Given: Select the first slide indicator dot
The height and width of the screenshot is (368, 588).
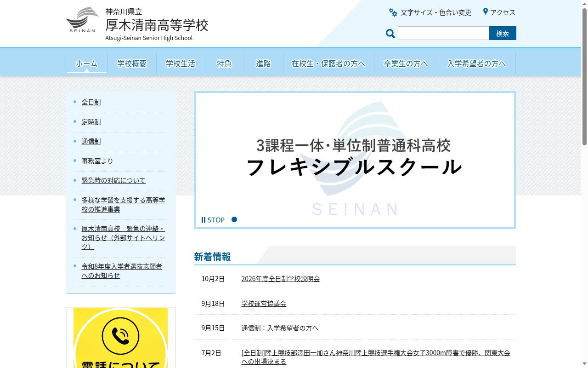Looking at the screenshot, I should point(234,219).
